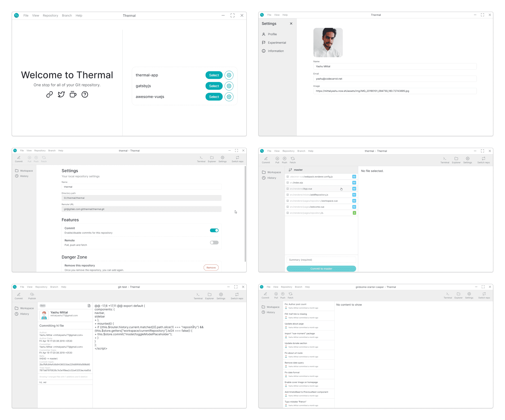Viewport: 505px width, 420px height.
Task: Open Terminal in the git-test window toolbar
Action: 198,296
